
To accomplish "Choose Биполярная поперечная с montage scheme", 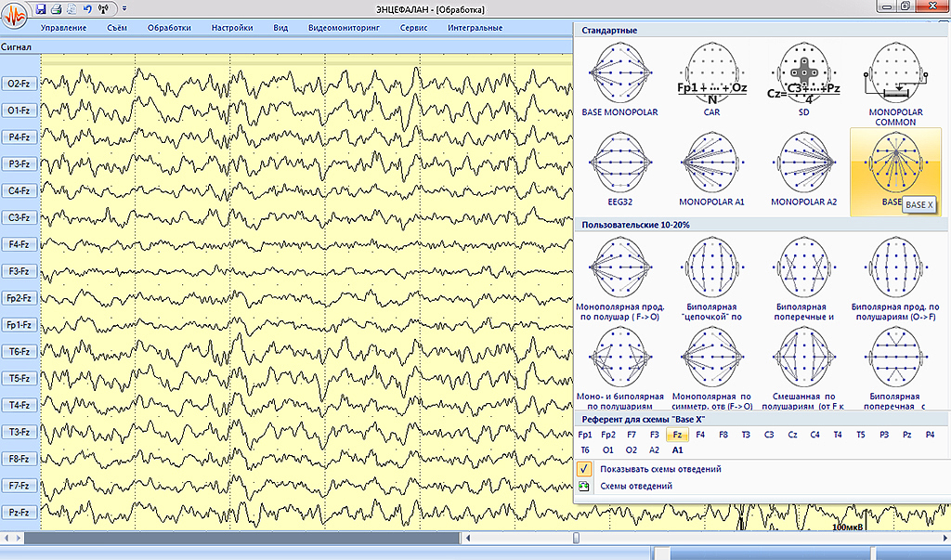I will (895, 368).
